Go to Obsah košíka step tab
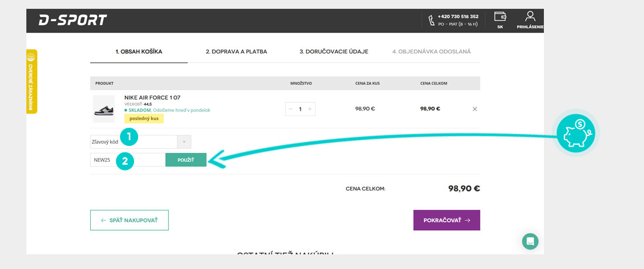 (x=139, y=52)
